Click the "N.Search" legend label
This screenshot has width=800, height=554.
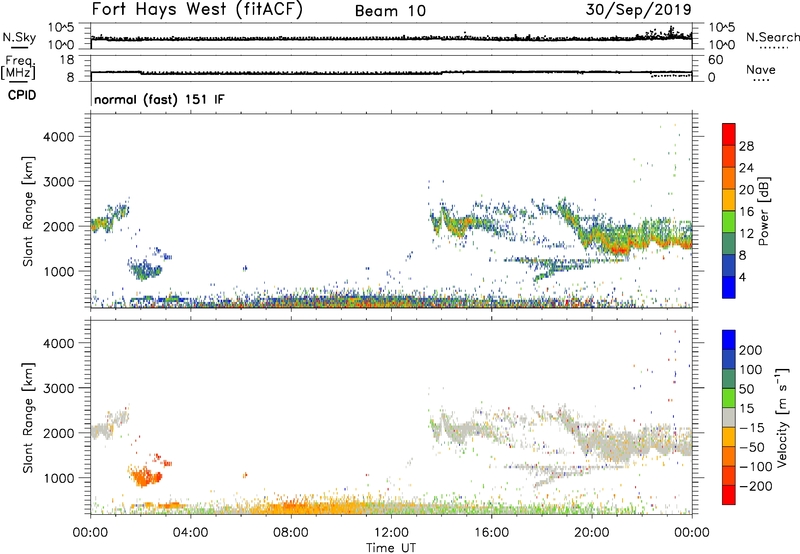point(772,37)
